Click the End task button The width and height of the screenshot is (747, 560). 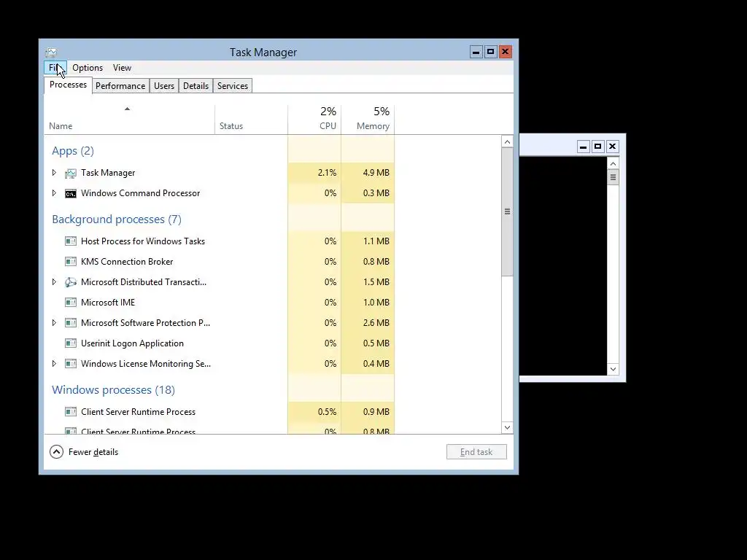click(x=476, y=452)
